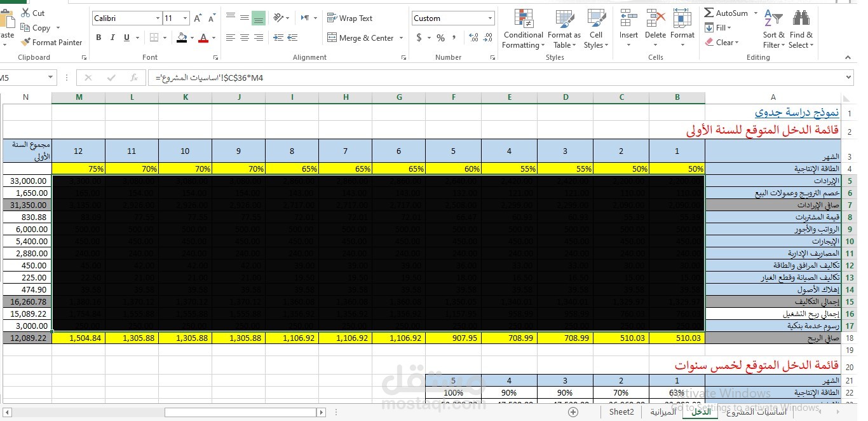868x421 pixels.
Task: Click the formula bar input
Action: [x=496, y=78]
